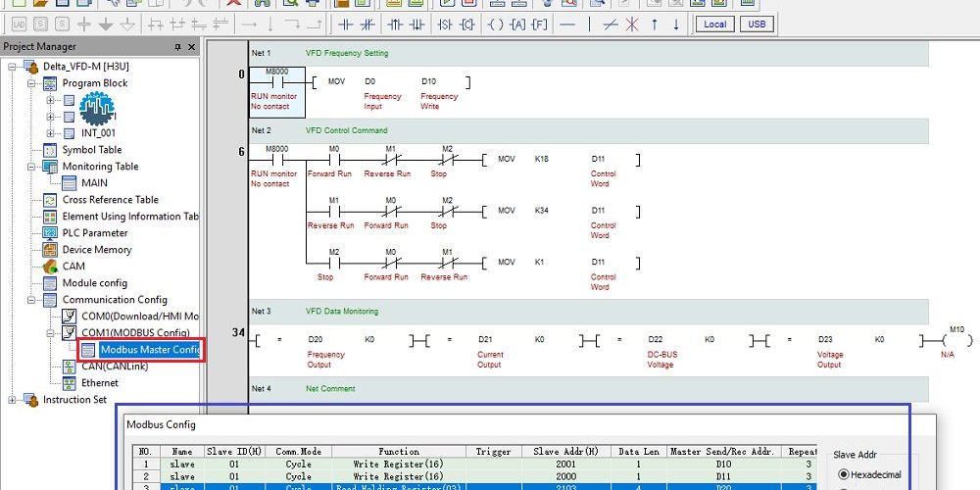Viewport: 980px width, 490px height.
Task: Select M8000 contact in Net 1
Action: pos(277,81)
